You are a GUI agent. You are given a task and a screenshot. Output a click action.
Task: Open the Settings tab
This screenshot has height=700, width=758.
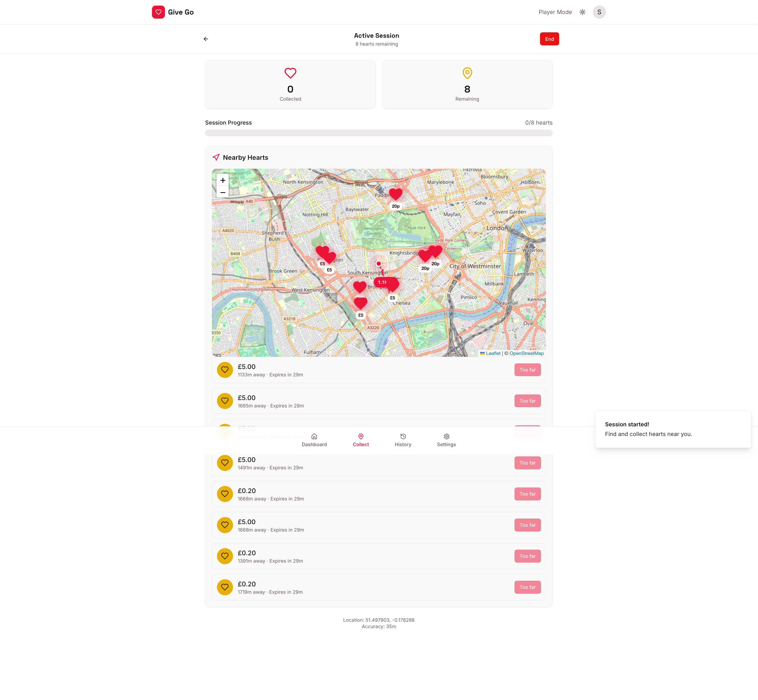[x=446, y=440]
